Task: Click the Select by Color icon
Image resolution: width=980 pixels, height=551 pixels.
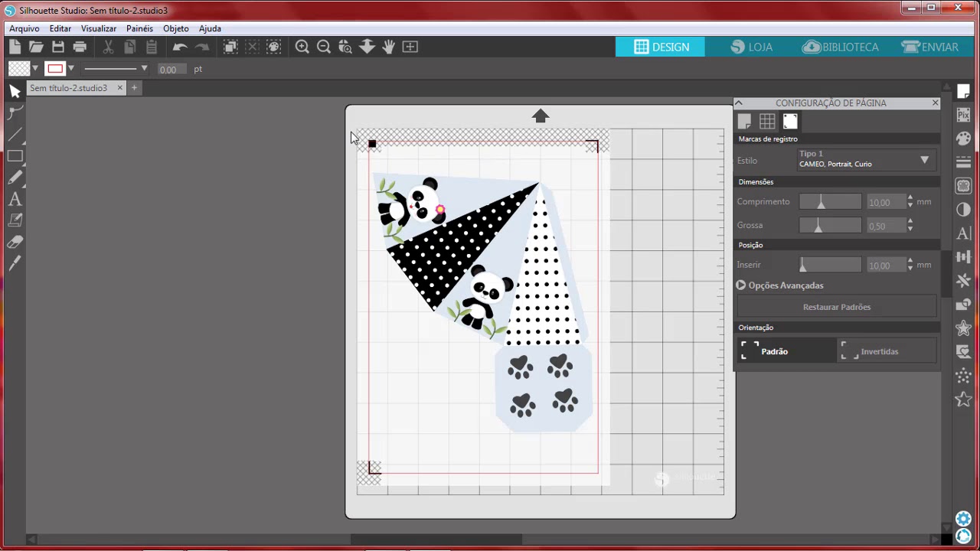Action: pos(274,47)
